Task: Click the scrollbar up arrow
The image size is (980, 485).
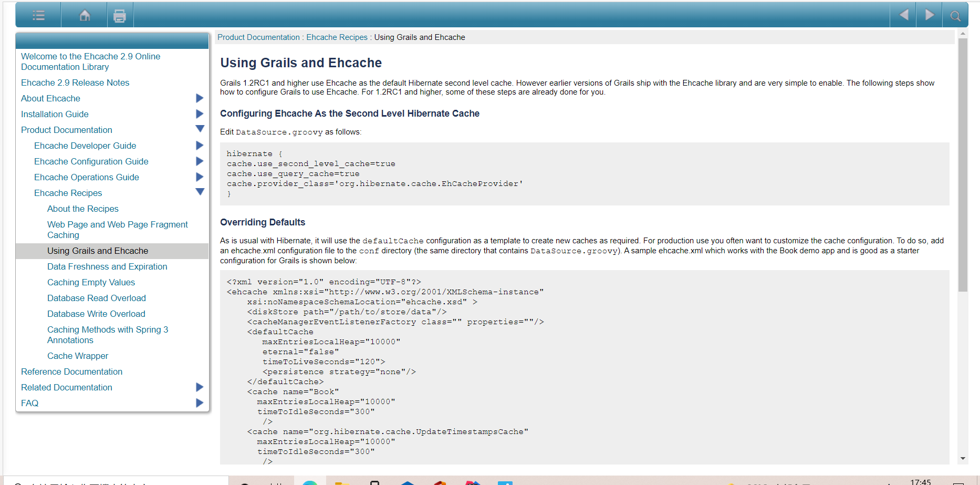Action: (963, 34)
